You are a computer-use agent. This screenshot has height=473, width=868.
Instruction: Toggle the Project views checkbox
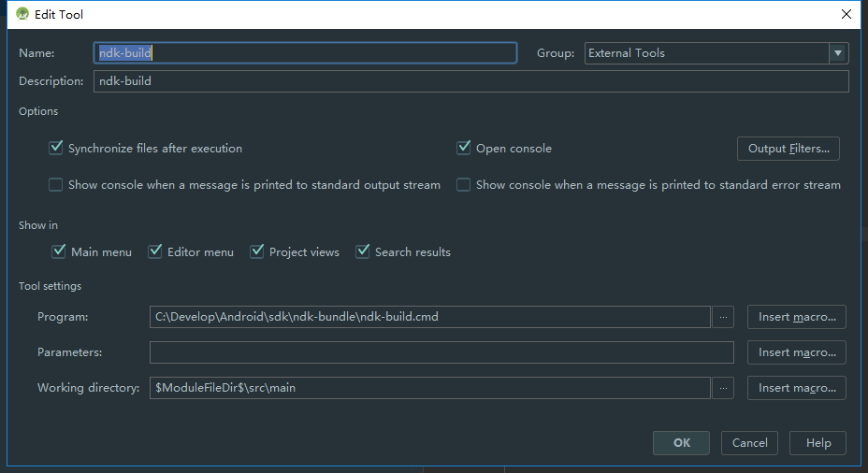257,251
